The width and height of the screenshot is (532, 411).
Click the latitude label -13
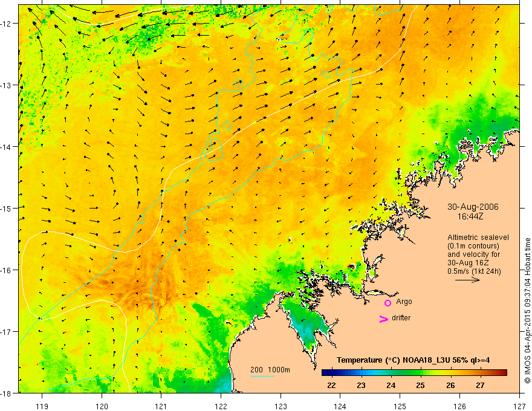click(7, 85)
